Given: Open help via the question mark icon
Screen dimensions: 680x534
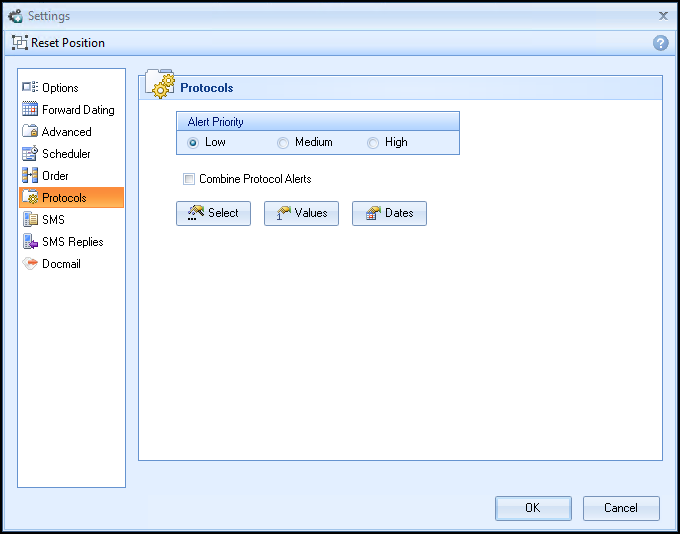Looking at the screenshot, I should pyautogui.click(x=660, y=43).
